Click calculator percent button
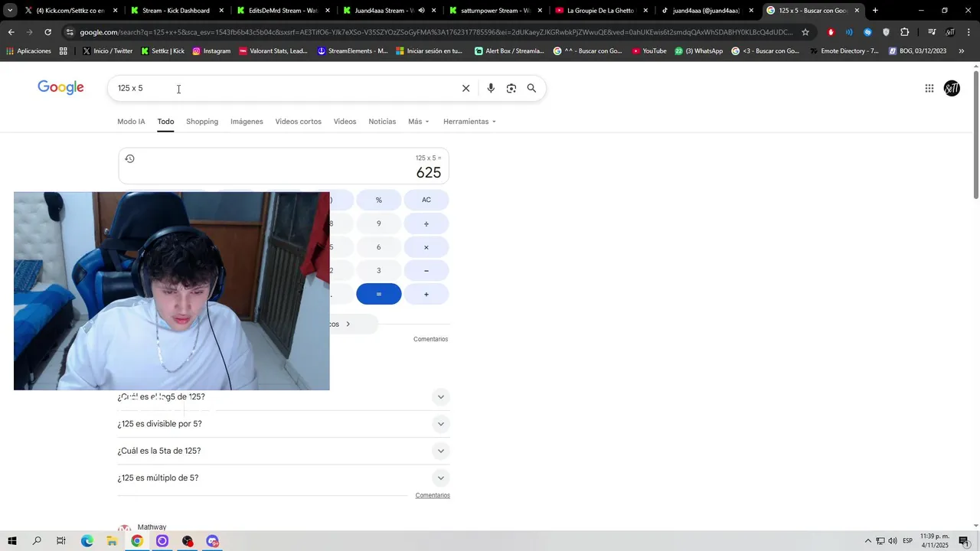Viewport: 980px width, 551px height. [379, 201]
